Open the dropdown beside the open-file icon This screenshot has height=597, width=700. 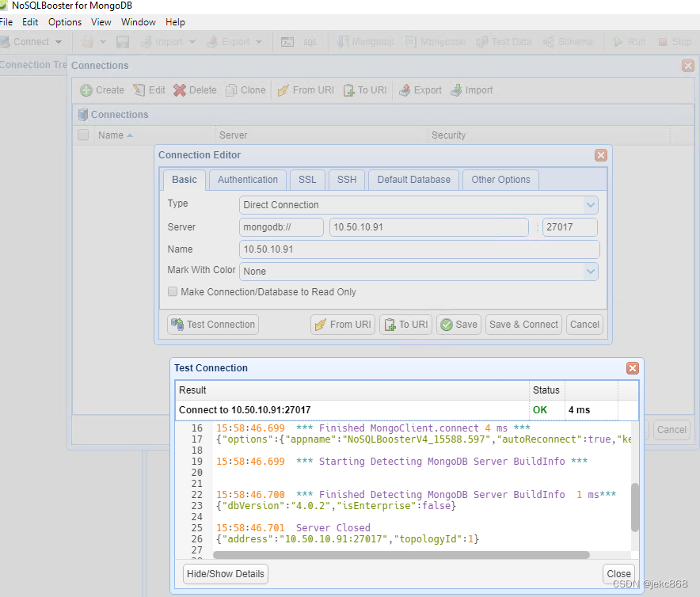[103, 42]
